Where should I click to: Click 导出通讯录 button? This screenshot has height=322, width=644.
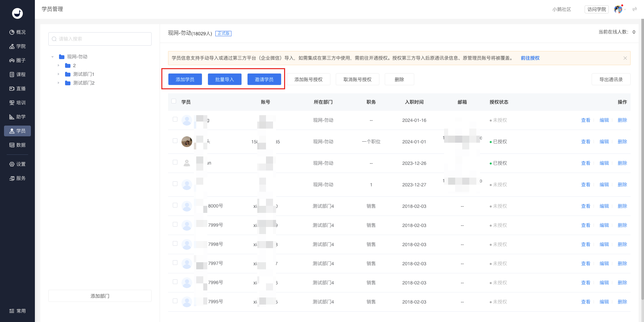pyautogui.click(x=611, y=79)
